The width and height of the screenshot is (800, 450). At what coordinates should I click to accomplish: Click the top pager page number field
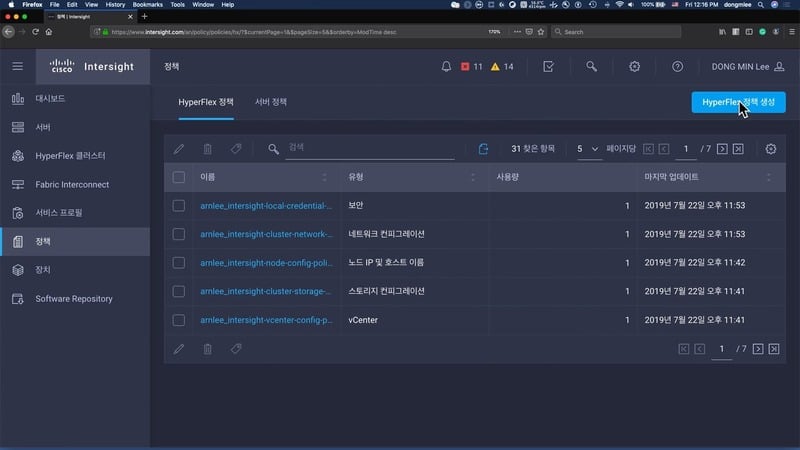(x=686, y=149)
